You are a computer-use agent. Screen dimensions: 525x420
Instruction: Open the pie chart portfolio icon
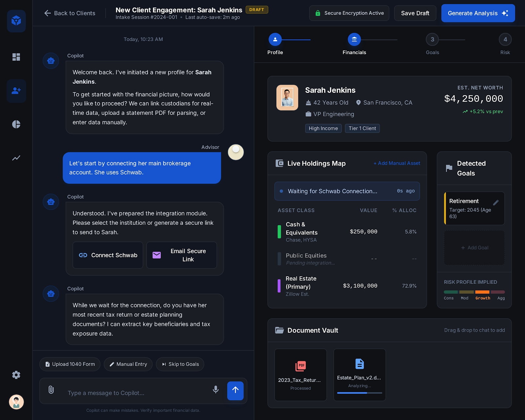pos(16,124)
